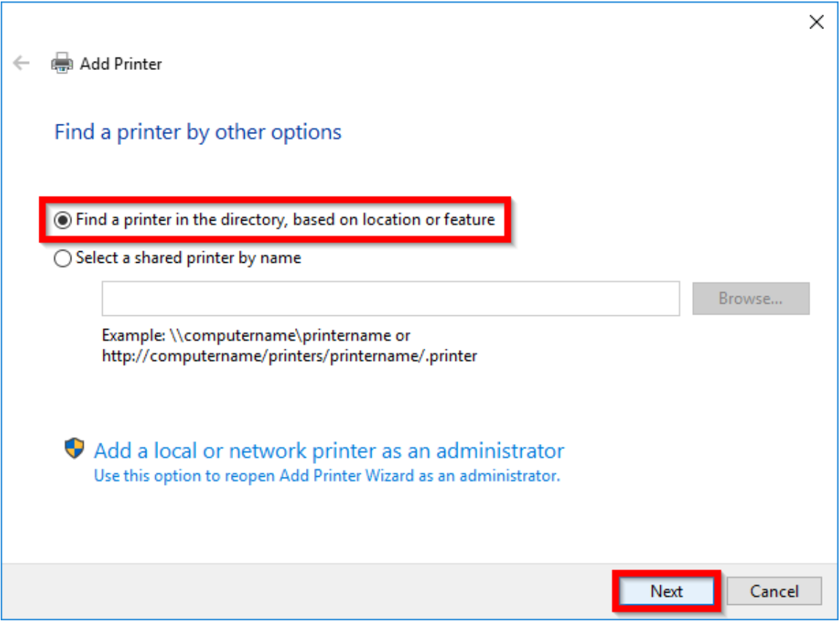Click the \\computername\printername example text
This screenshot has height=621, width=840.
pos(256,336)
